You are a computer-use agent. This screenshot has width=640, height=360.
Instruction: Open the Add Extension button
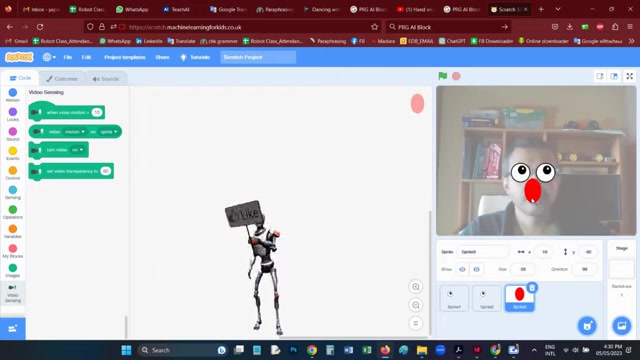tap(13, 329)
